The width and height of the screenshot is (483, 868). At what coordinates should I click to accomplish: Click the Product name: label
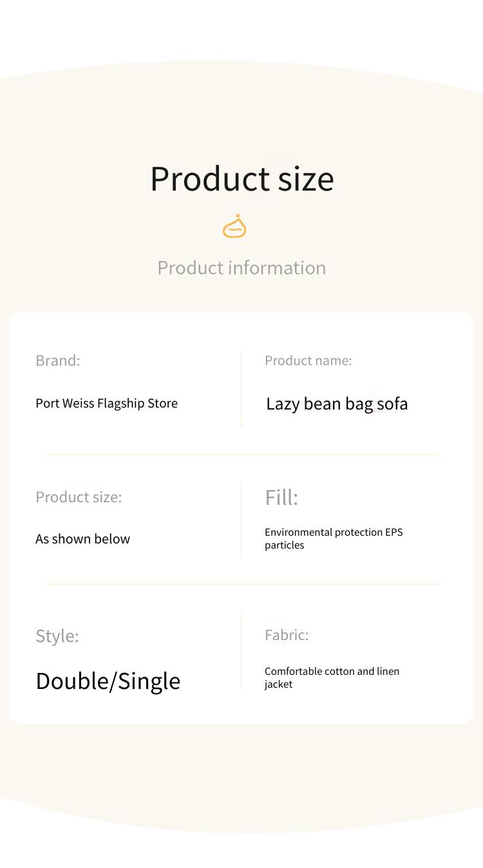308,361
